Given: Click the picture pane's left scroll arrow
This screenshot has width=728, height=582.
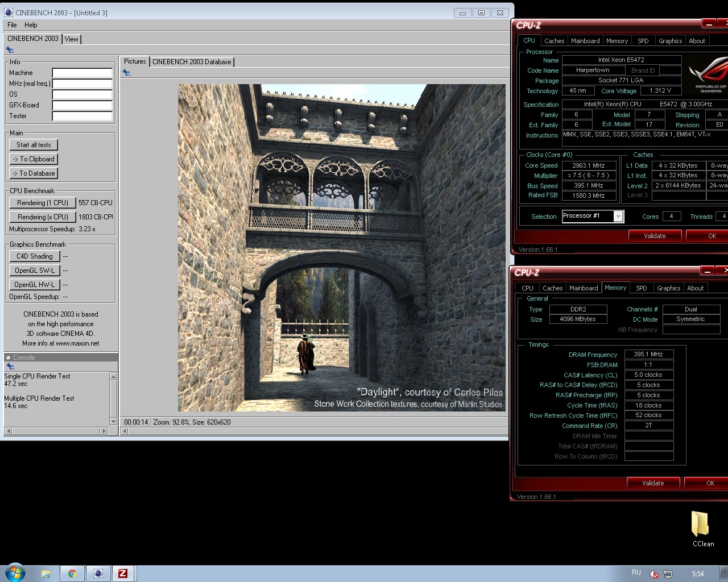Looking at the screenshot, I should [x=125, y=431].
